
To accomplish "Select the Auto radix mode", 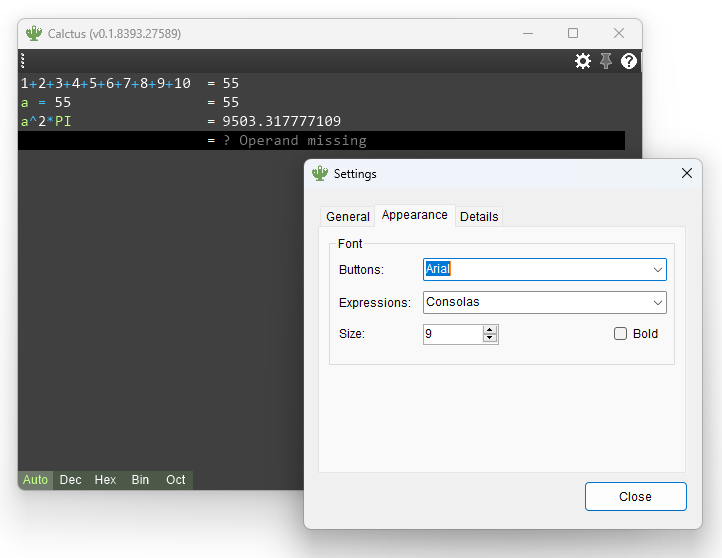I will point(35,480).
